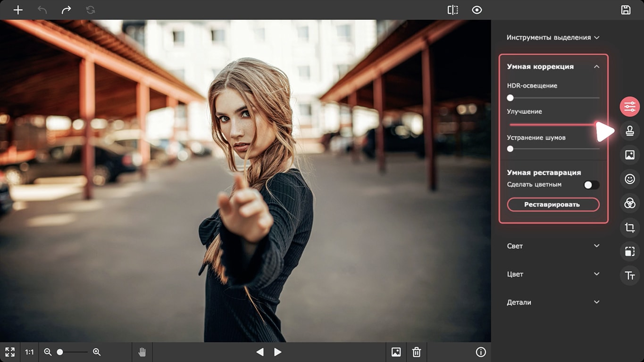Screen dimensions: 644x362
Task: Click the plus icon to add a photo
Action: point(18,10)
